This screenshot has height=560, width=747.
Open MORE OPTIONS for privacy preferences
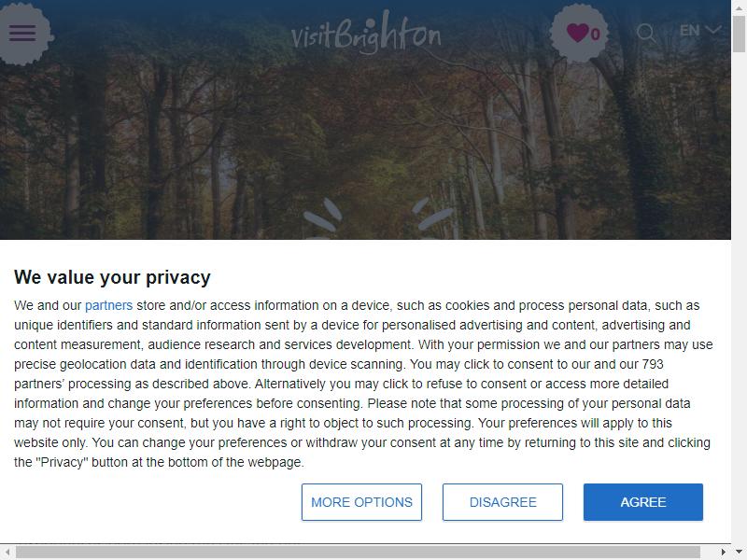click(x=361, y=502)
